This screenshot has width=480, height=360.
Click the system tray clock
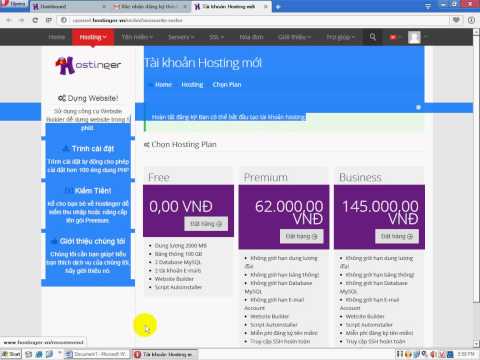coord(466,354)
